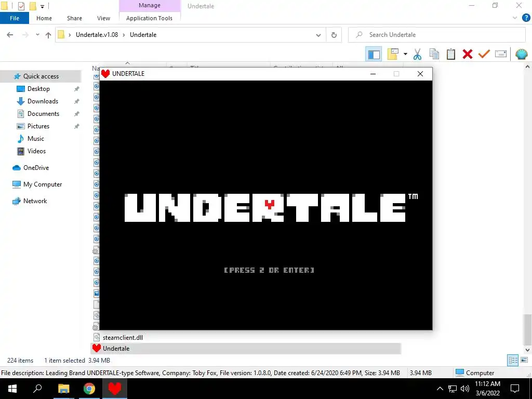Switch to Large icons view in status bar
The height and width of the screenshot is (399, 532).
click(524, 361)
